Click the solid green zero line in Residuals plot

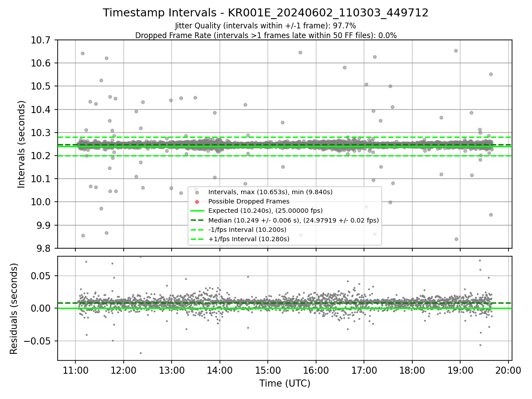coord(285,308)
